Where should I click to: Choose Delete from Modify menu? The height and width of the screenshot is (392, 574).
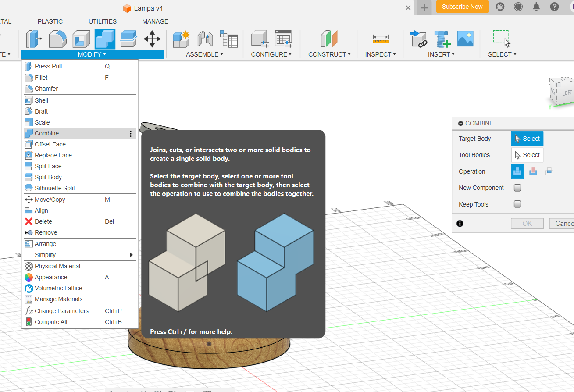(79, 221)
